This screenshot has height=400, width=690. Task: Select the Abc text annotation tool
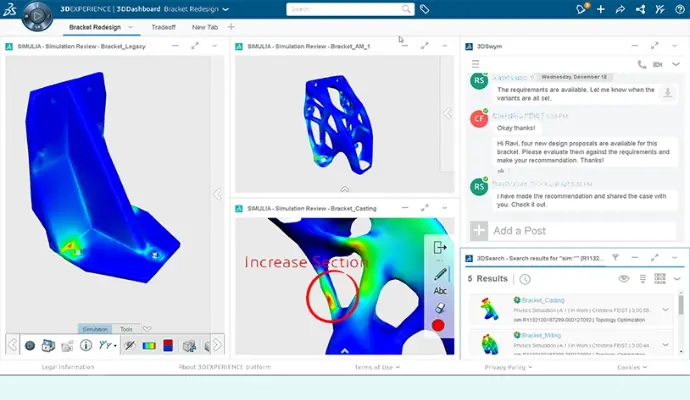pyautogui.click(x=440, y=291)
